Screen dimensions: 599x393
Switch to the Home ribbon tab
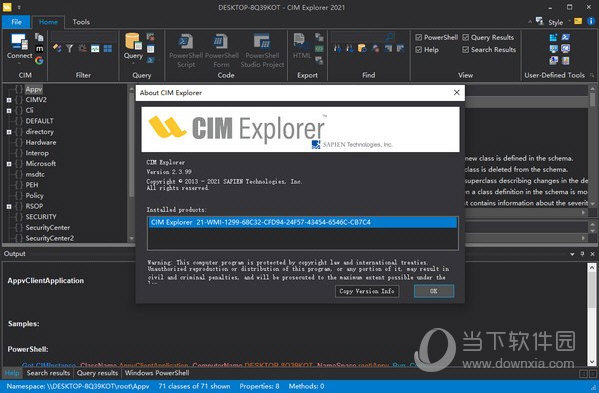tap(49, 22)
